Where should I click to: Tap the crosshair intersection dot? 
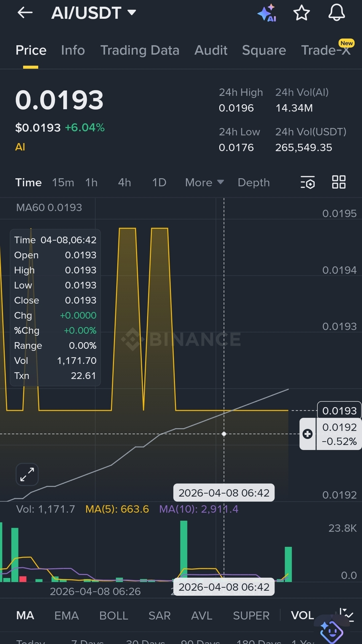224,434
